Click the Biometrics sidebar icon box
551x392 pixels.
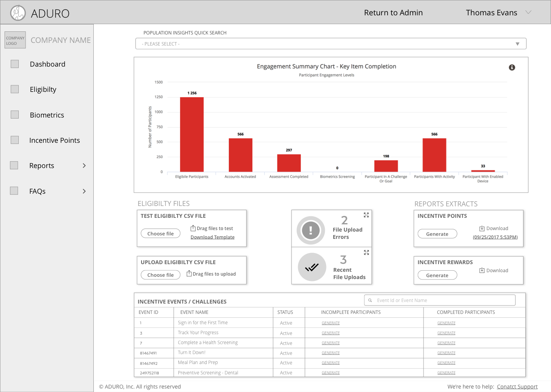[x=15, y=114]
